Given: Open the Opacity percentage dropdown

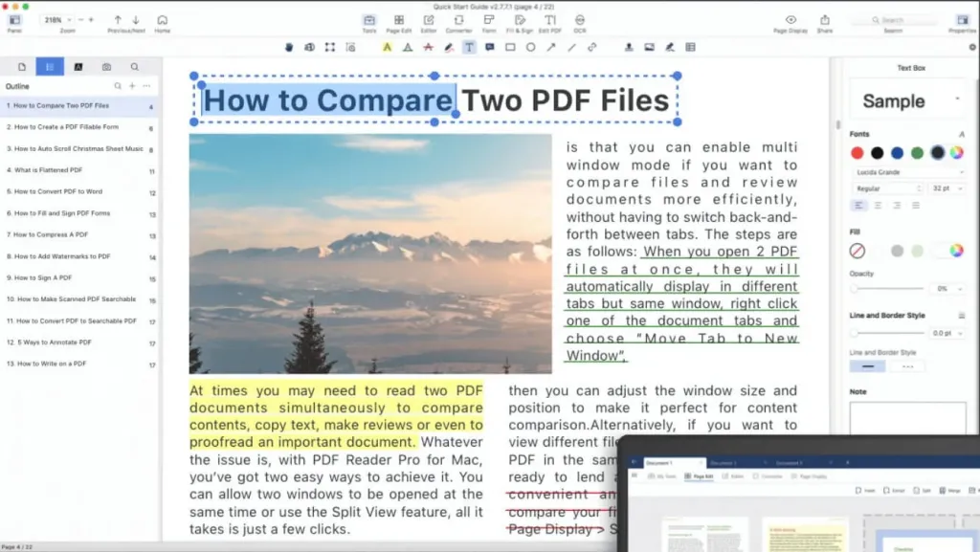Looking at the screenshot, I should pos(948,289).
